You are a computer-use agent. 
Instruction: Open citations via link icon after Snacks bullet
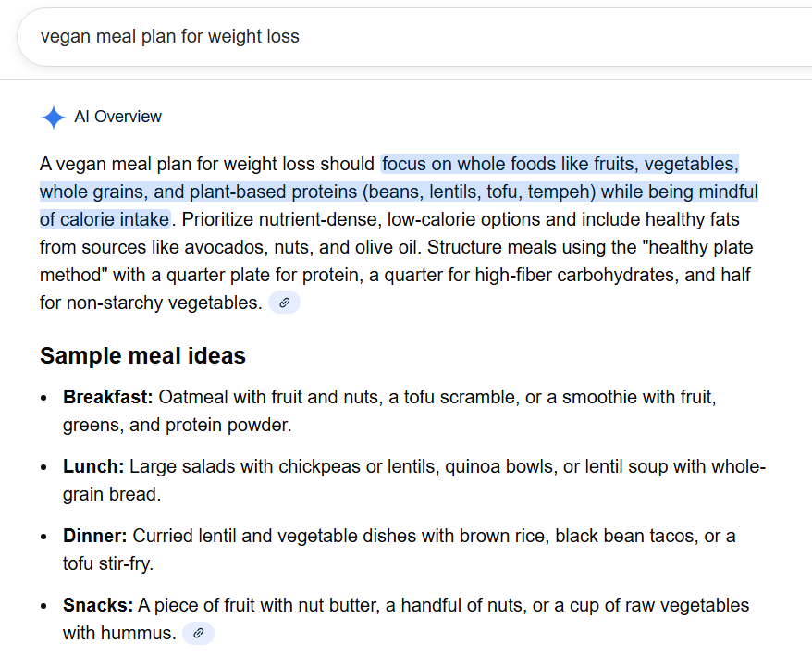coord(198,633)
